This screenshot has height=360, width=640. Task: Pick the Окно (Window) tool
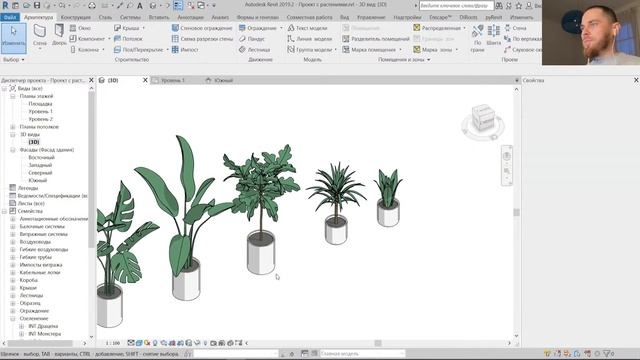(x=80, y=28)
